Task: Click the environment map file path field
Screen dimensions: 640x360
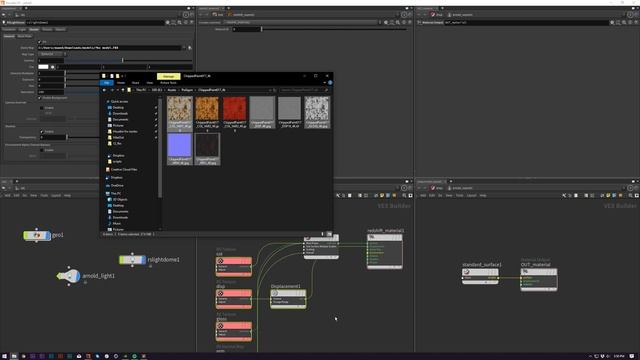Action: click(109, 48)
